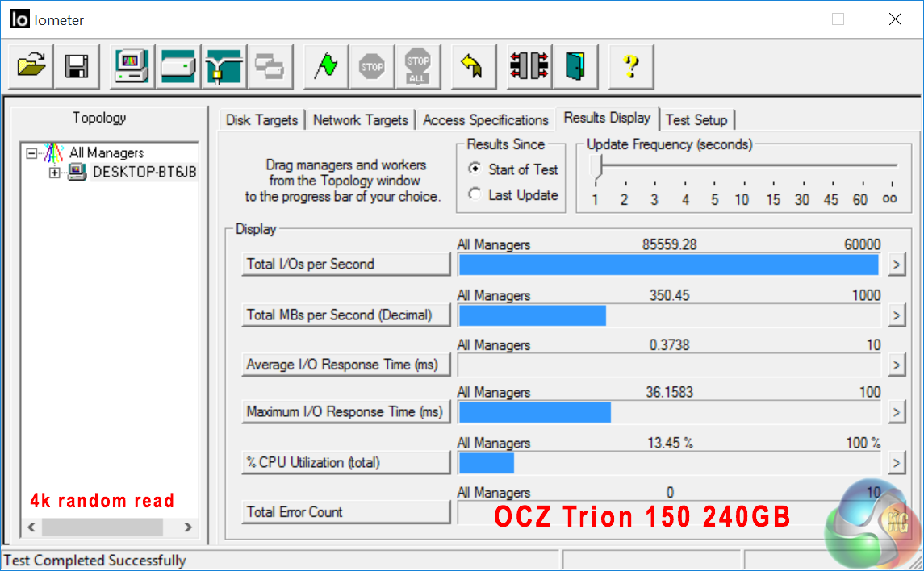Screen dimensions: 924x571
Task: Click the 13.45 % CPU value
Action: click(x=670, y=443)
